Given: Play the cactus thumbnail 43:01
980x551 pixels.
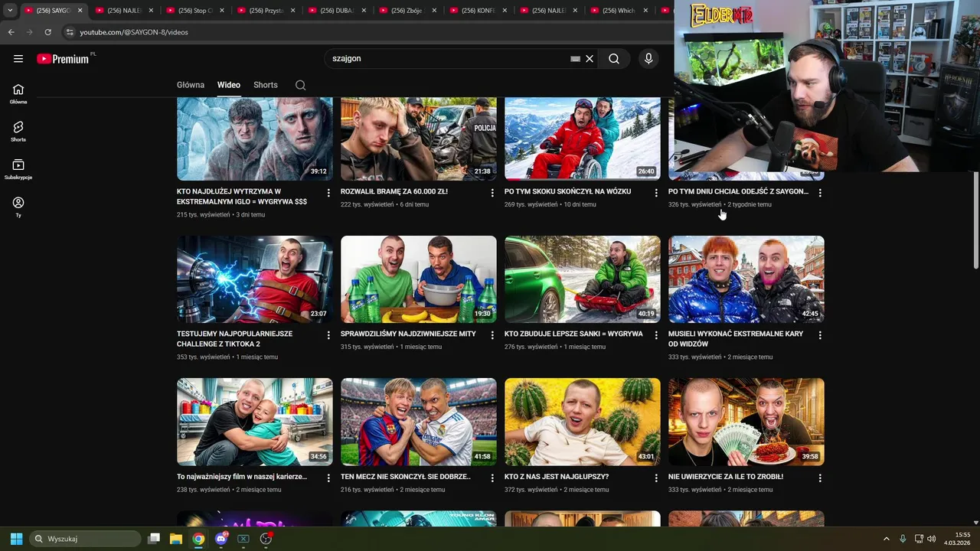Looking at the screenshot, I should [x=583, y=422].
